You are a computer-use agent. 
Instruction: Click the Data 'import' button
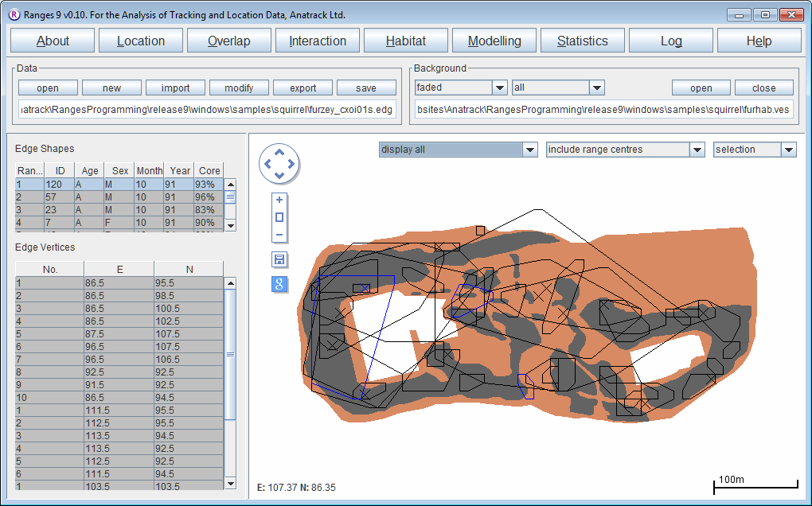point(175,88)
